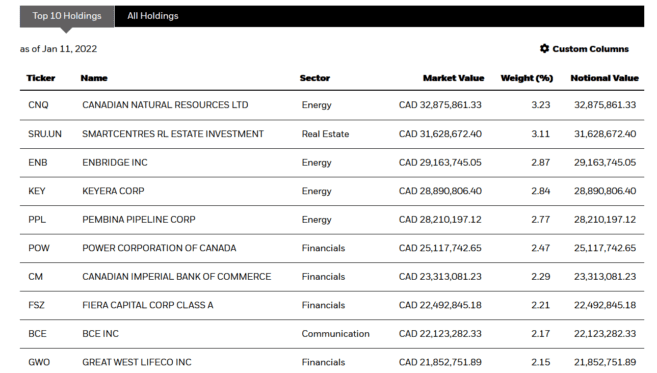This screenshot has height=373, width=657.
Task: Click market value CAD 22,123,282.33
Action: [440, 334]
